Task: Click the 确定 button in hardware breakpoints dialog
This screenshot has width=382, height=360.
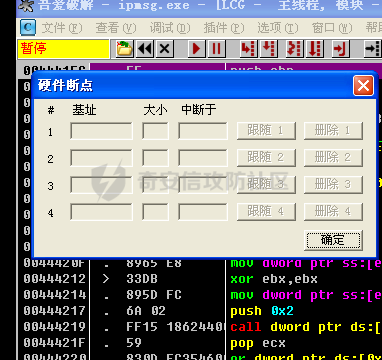Action: point(333,240)
